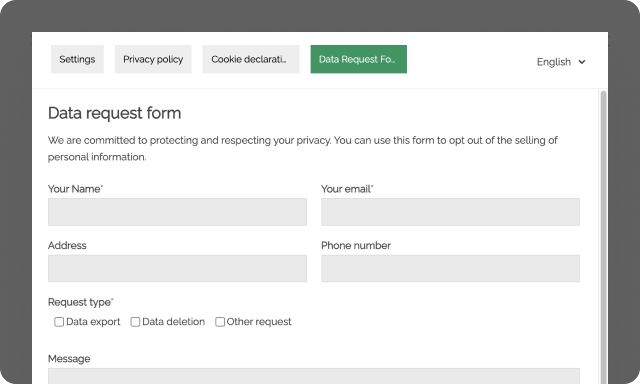
Task: Select the Data Request Form tab
Action: click(x=359, y=59)
